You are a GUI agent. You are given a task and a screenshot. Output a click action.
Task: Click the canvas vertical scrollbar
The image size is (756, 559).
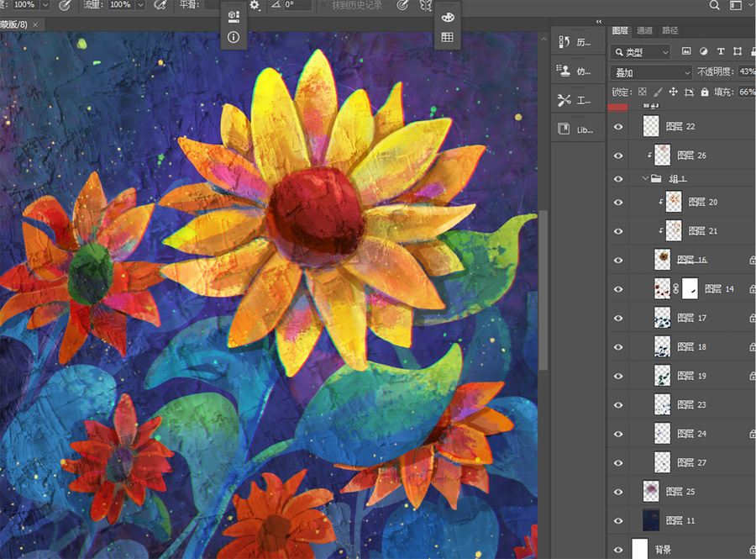point(543,289)
